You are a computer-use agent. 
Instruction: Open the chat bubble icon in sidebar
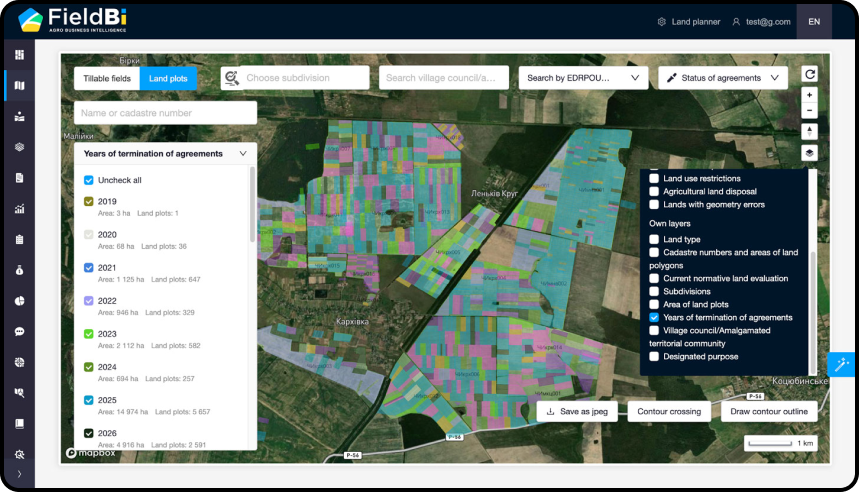(19, 331)
